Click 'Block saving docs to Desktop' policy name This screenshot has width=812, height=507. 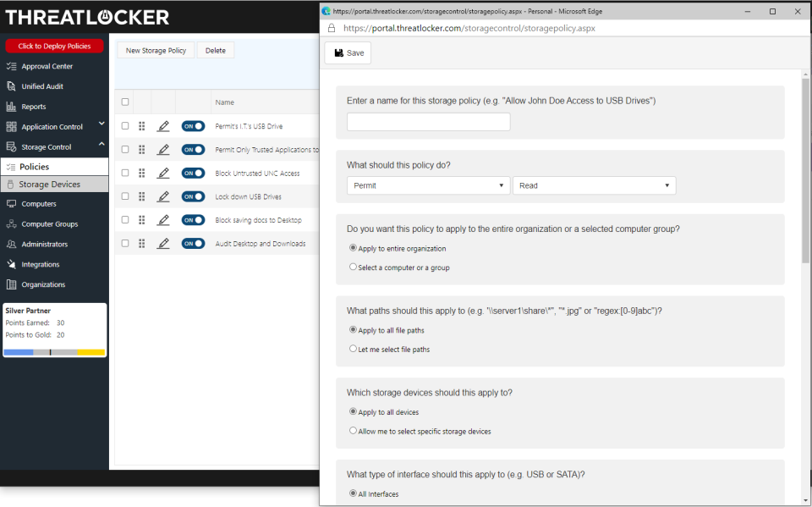259,220
